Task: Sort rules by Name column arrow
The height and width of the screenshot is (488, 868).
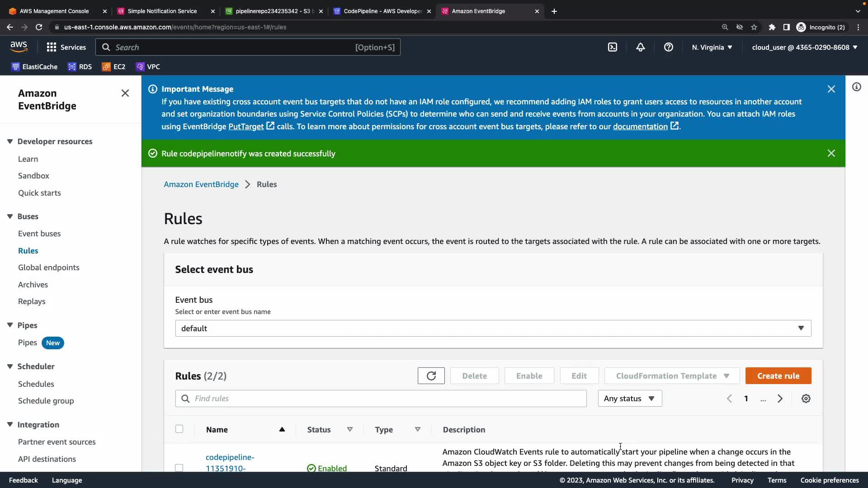Action: 282,429
